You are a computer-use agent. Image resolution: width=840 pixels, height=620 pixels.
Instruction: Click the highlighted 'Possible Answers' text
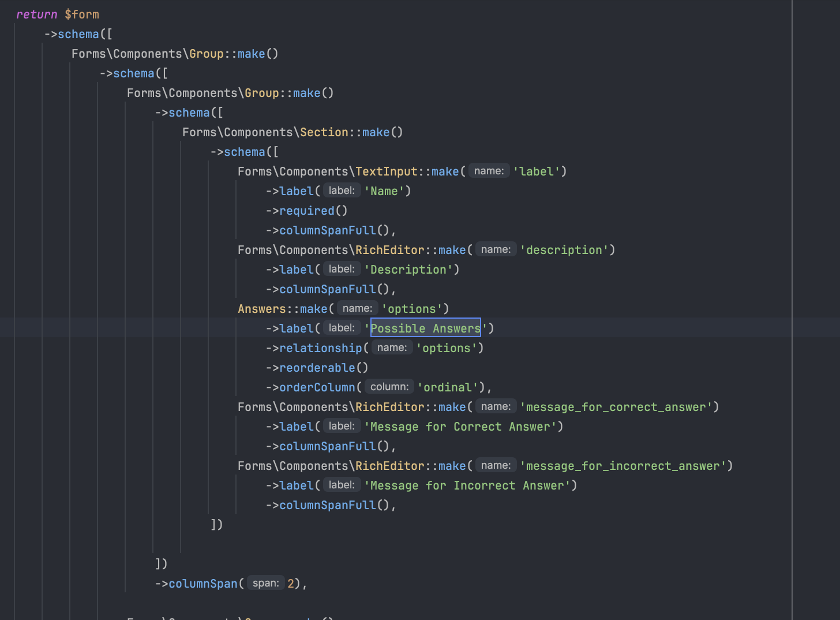426,328
